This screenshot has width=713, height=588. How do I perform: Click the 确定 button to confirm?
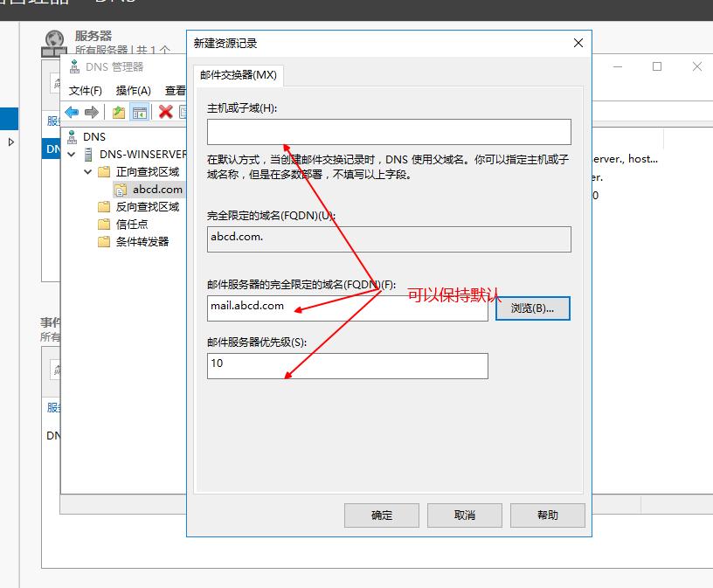click(x=382, y=515)
